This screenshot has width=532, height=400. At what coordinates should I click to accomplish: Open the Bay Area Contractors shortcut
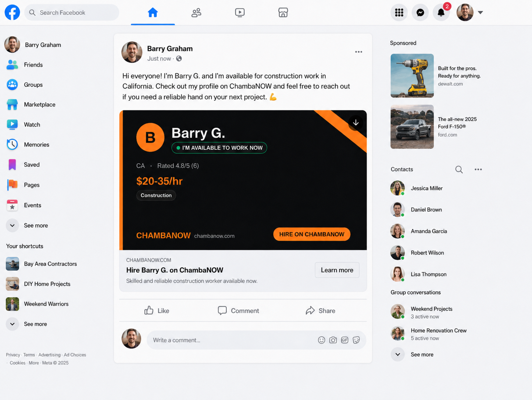[x=42, y=264]
